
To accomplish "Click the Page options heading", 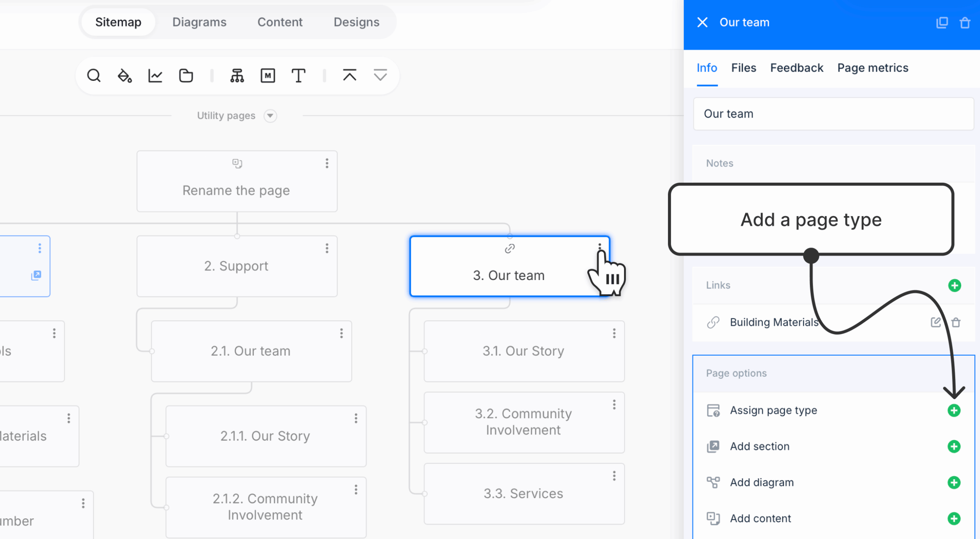I will (x=736, y=373).
